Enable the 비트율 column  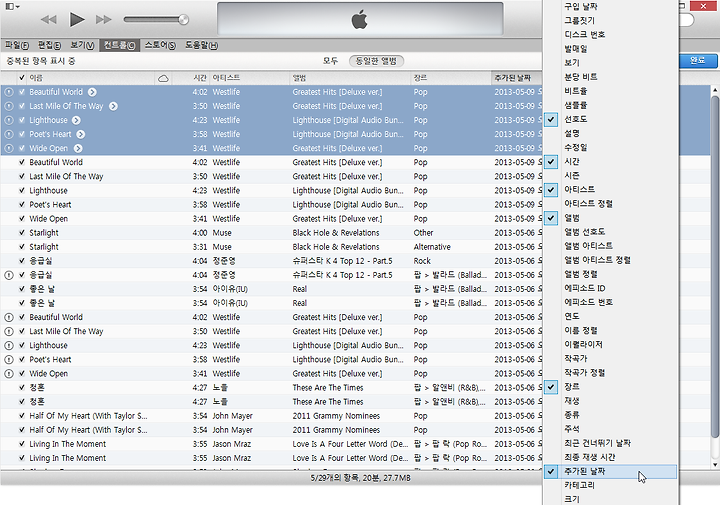(610, 91)
